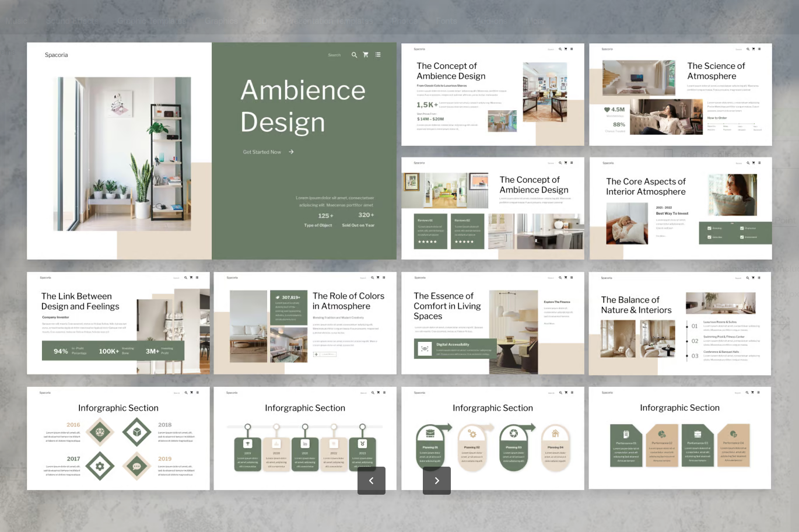This screenshot has height=532, width=799.
Task: Click the 4.5M heart icon in Science of Atmosphere slide
Action: (607, 109)
